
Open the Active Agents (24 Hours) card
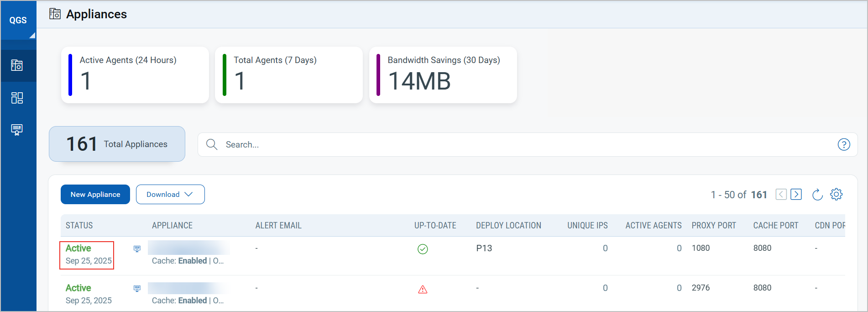(x=135, y=75)
